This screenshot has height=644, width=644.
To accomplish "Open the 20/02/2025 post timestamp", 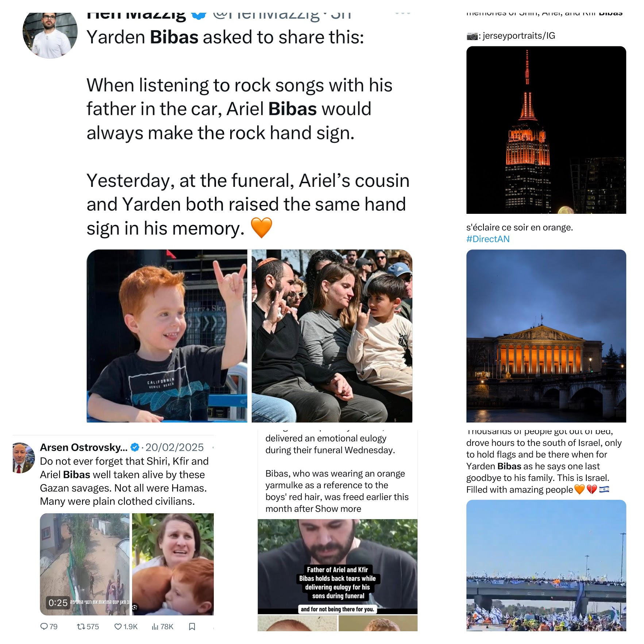I will pyautogui.click(x=174, y=447).
